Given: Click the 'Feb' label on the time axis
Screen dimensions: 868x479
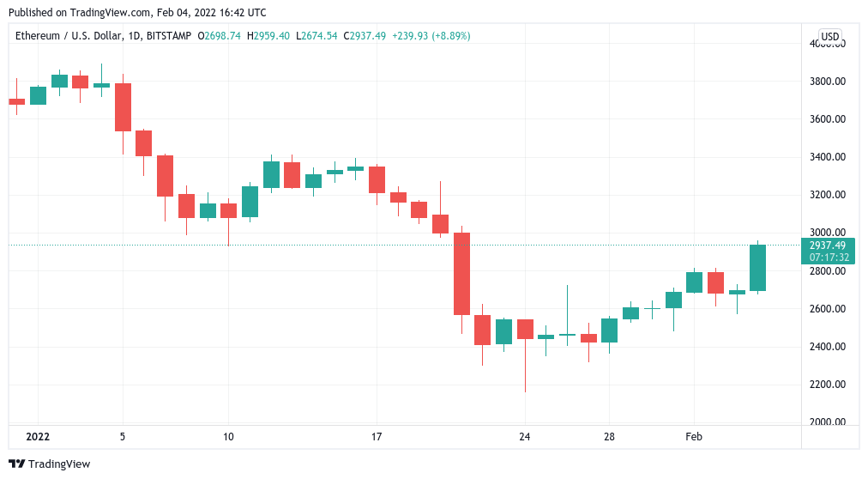Looking at the screenshot, I should coord(694,437).
